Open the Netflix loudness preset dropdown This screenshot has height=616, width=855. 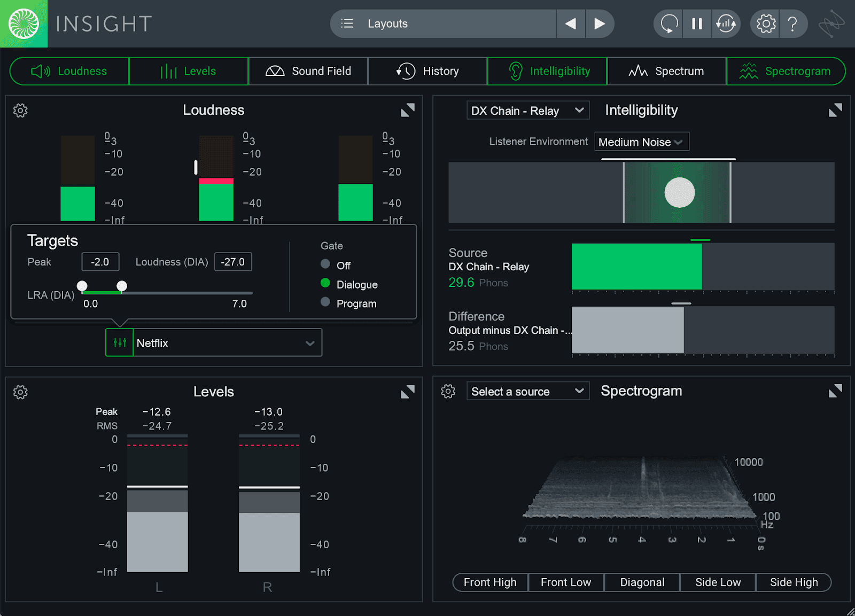(227, 342)
